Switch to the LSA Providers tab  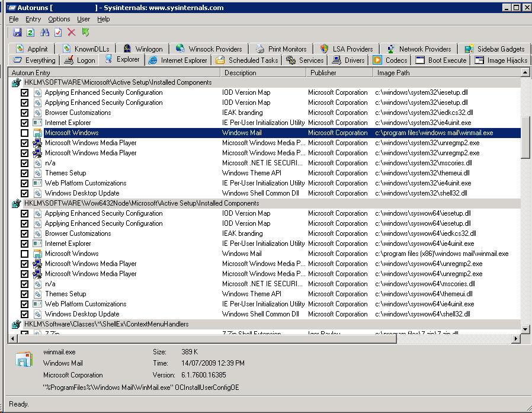[x=347, y=49]
